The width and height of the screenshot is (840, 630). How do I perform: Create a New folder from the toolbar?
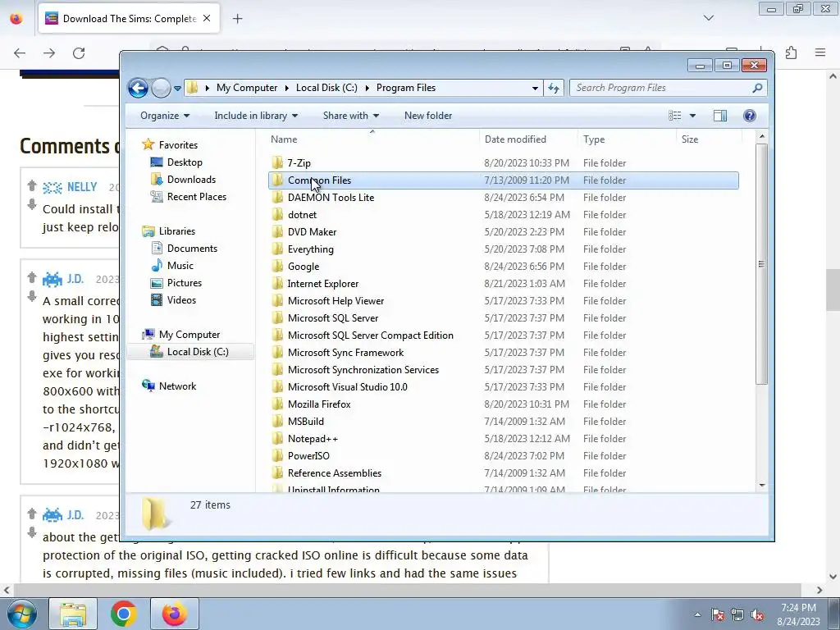point(428,116)
